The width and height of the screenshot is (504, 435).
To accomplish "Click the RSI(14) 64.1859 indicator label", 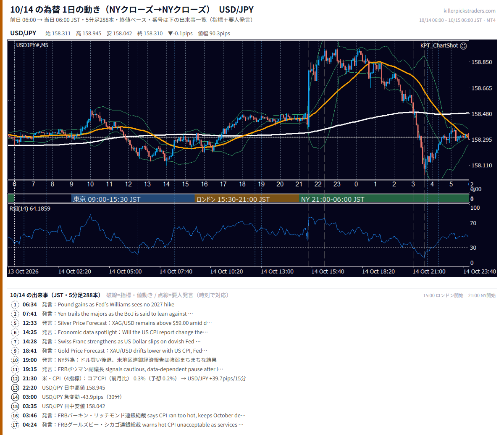I will pos(30,208).
